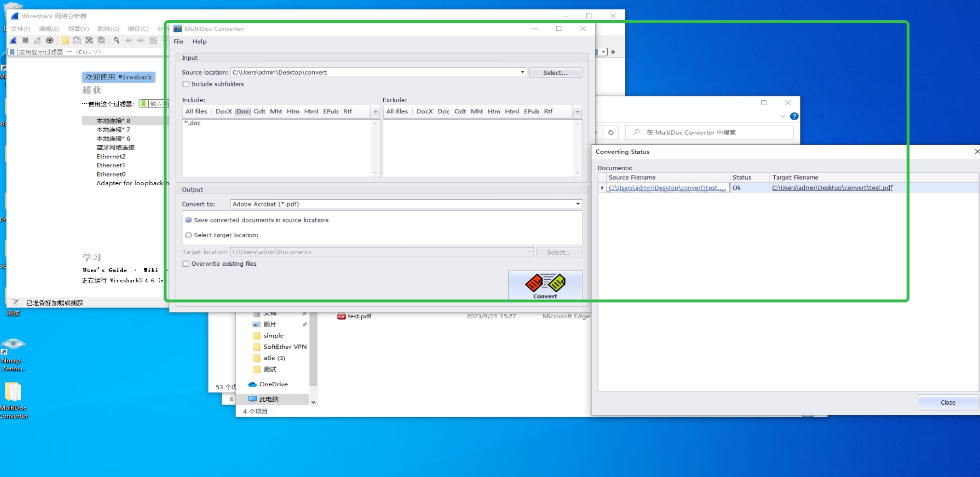
Task: Tick the Overwrite existing files checkbox
Action: click(186, 264)
